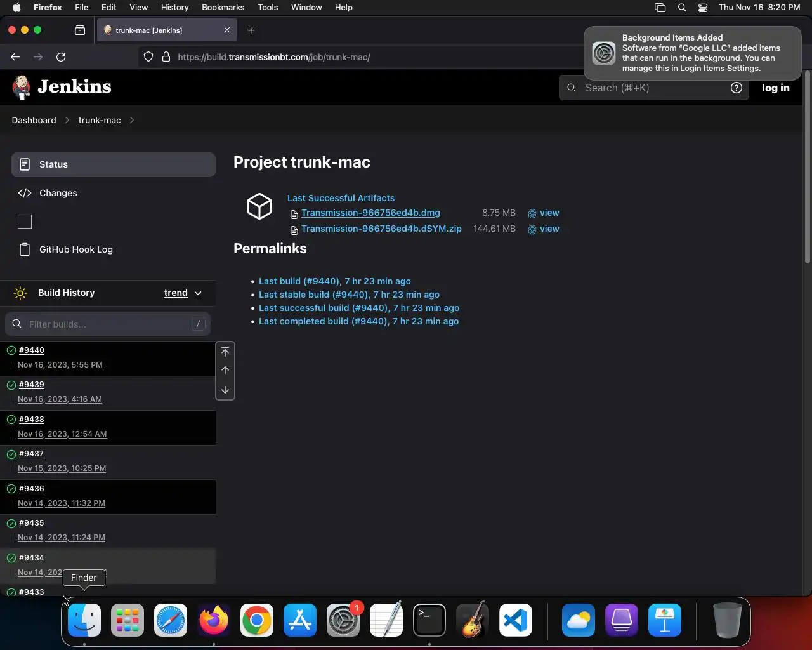Launch Google Chrome from the Dock
The height and width of the screenshot is (650, 812).
[x=257, y=620]
